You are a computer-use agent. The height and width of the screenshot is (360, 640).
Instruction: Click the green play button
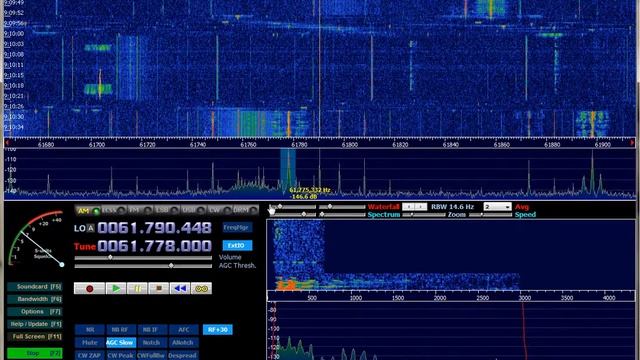pyautogui.click(x=116, y=289)
